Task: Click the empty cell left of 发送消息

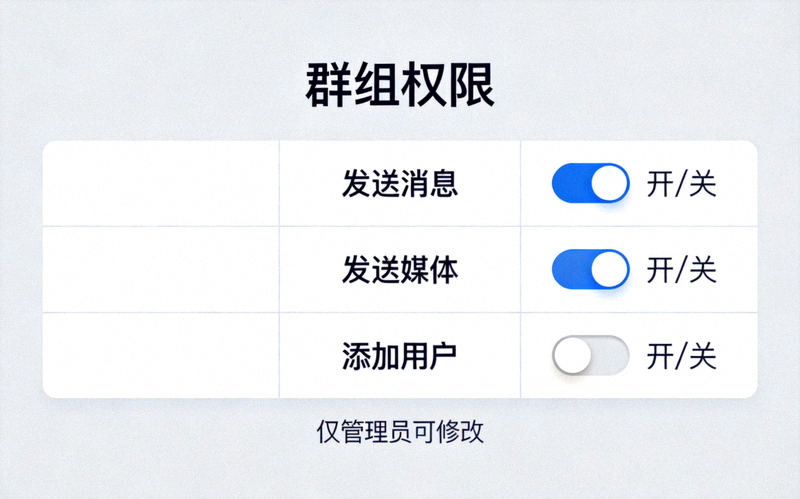Action: (x=160, y=184)
